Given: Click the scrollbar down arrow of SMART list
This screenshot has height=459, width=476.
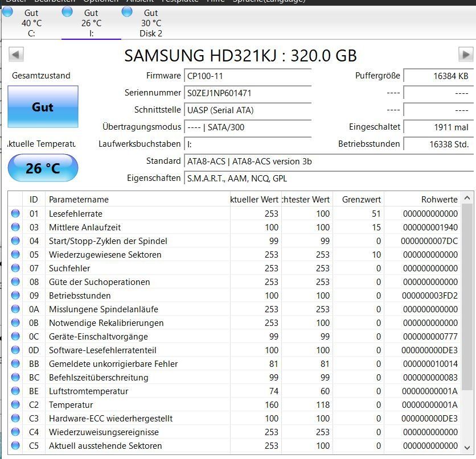Looking at the screenshot, I should [467, 448].
